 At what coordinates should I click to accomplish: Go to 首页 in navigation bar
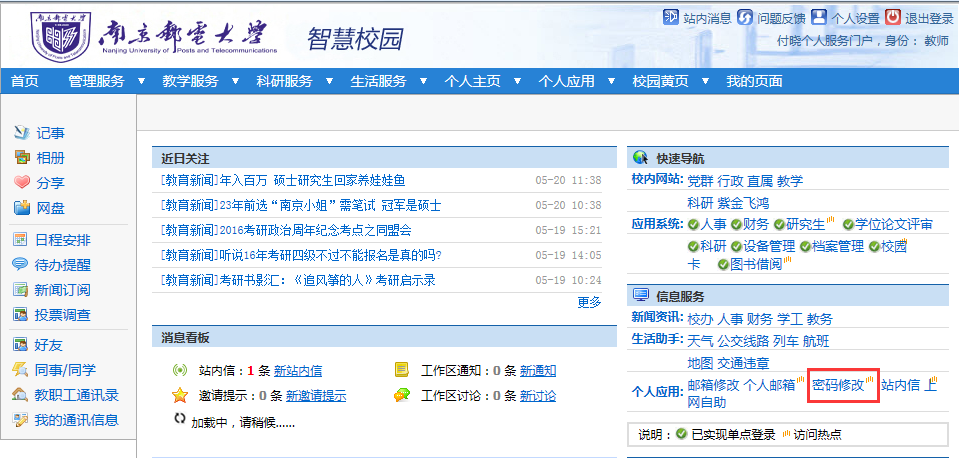point(25,81)
